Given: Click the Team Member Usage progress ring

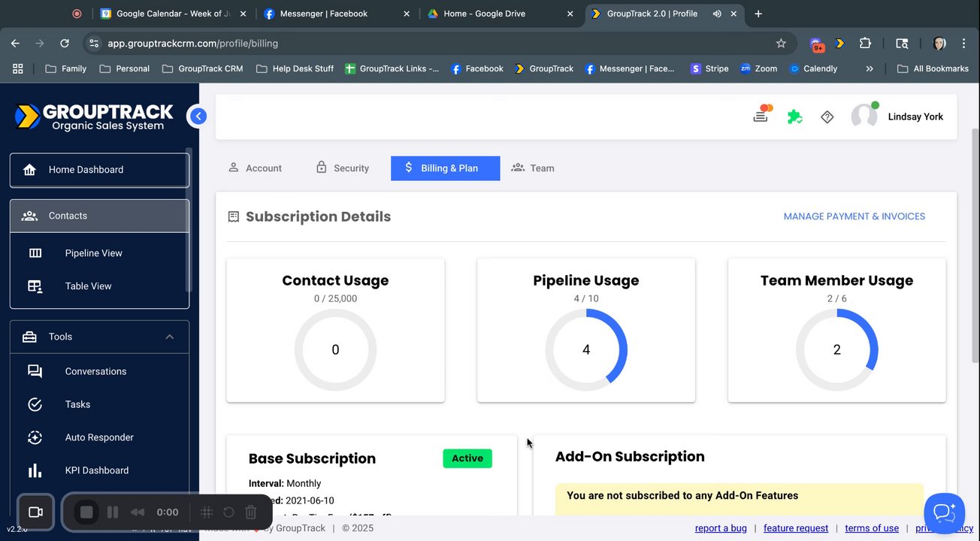Looking at the screenshot, I should [837, 349].
